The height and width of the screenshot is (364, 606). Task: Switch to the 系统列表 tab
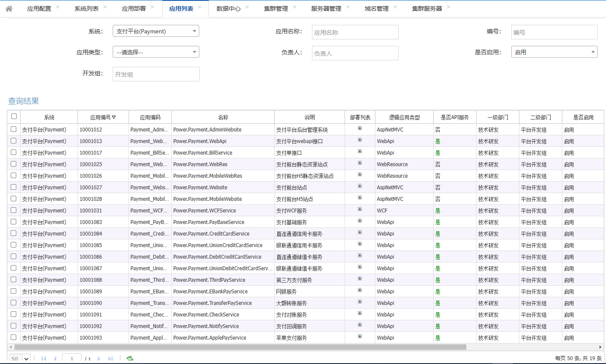coord(87,9)
